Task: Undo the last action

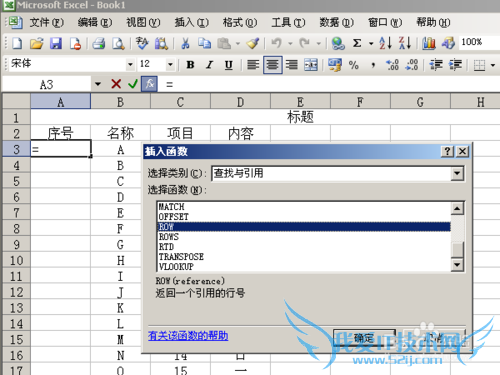Action: 276,43
